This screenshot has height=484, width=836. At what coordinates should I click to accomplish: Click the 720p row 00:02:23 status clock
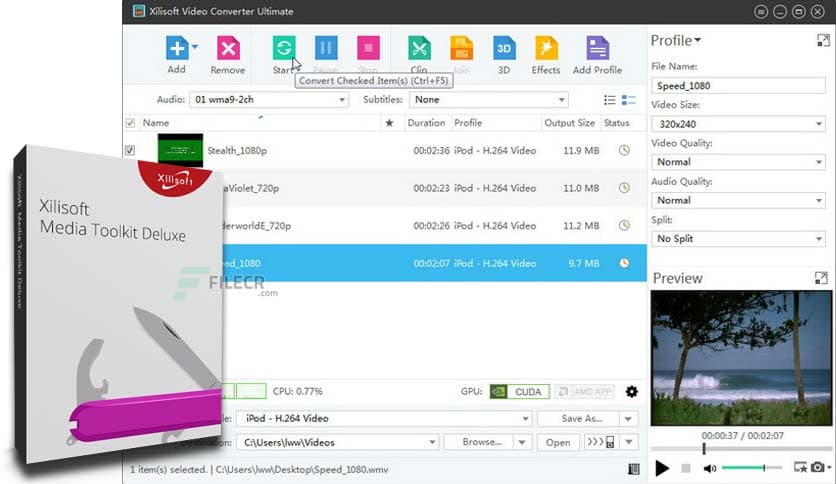click(x=624, y=188)
